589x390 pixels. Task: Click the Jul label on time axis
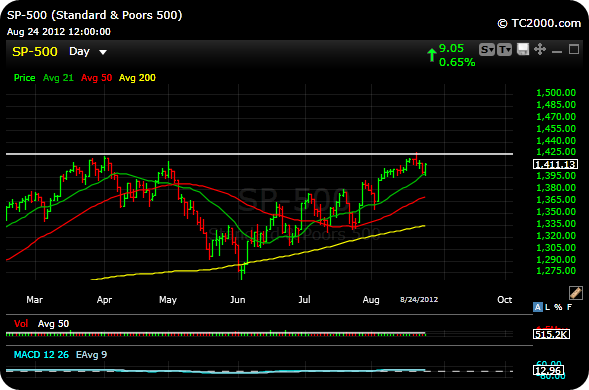pyautogui.click(x=304, y=300)
